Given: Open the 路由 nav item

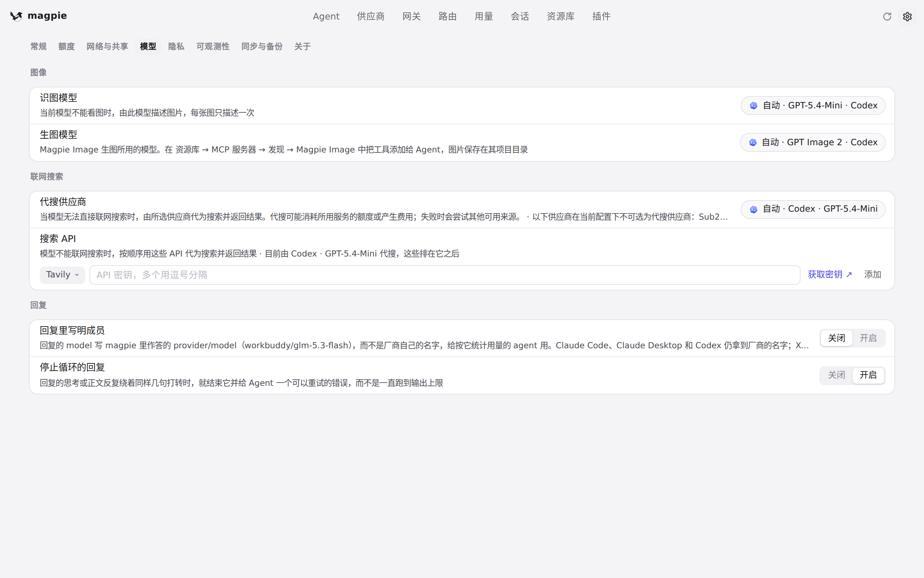Looking at the screenshot, I should coord(448,17).
